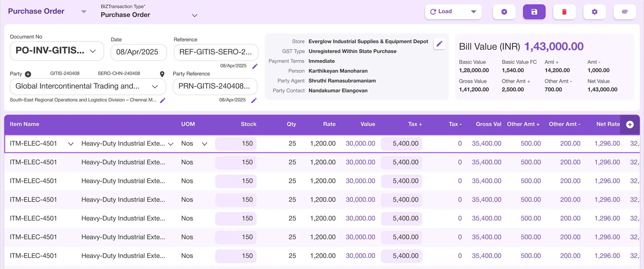The width and height of the screenshot is (644, 269).
Task: Select the first ITM-ELEC-4501 item dropdown
Action: point(71,144)
